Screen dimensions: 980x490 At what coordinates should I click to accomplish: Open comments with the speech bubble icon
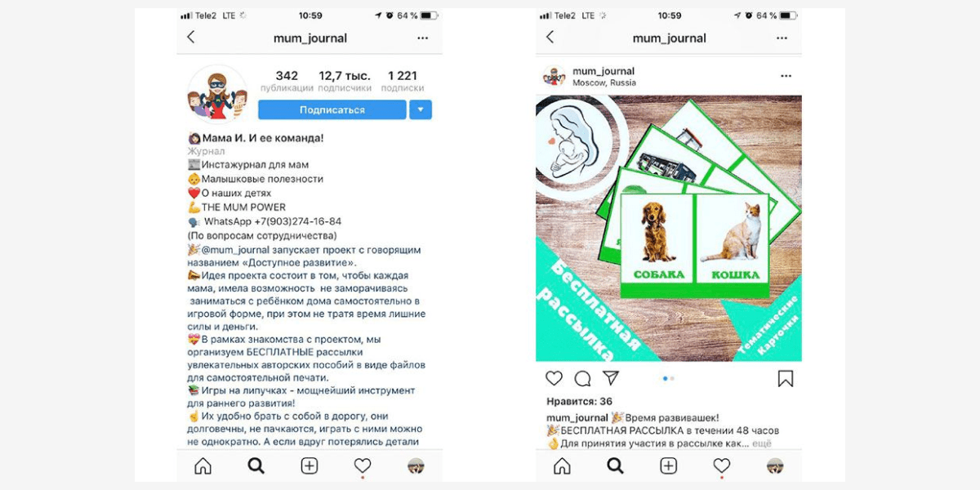tap(582, 378)
